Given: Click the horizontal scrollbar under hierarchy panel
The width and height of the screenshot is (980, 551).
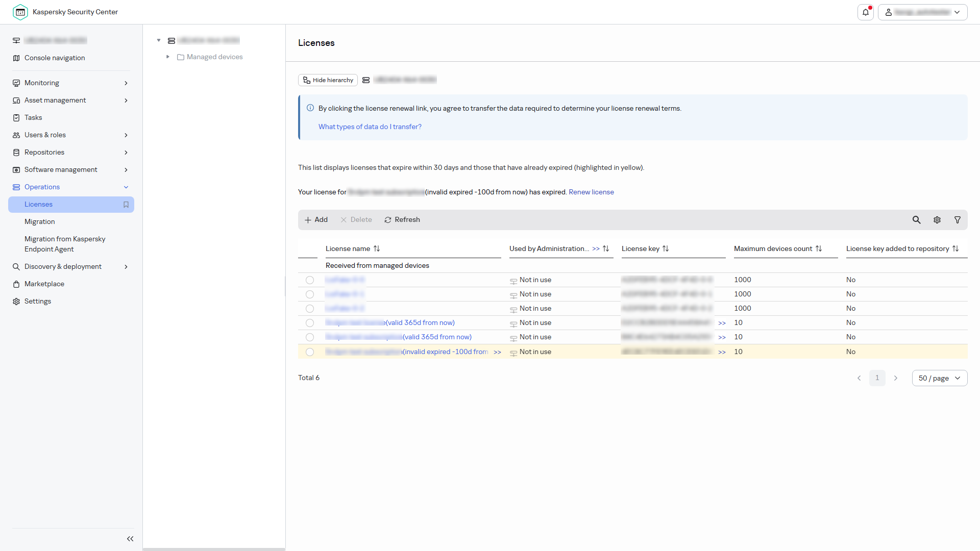Looking at the screenshot, I should pyautogui.click(x=214, y=549).
